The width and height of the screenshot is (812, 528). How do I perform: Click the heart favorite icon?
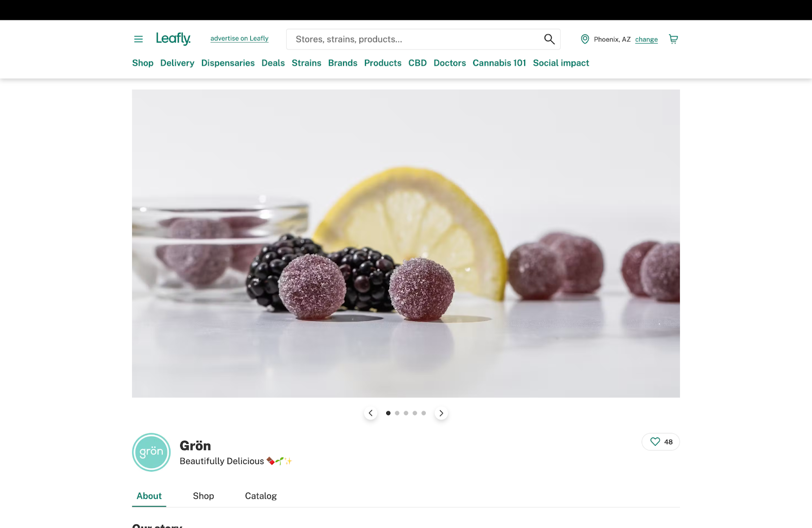655,442
